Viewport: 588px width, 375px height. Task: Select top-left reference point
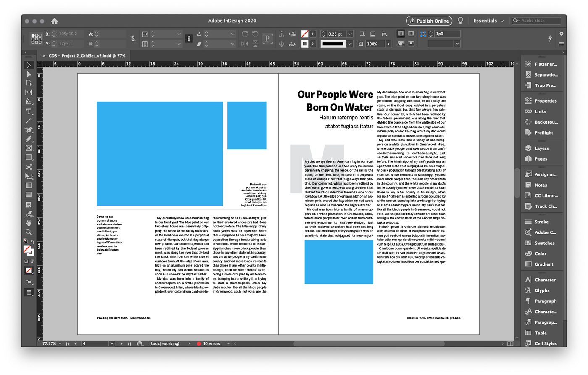33,35
